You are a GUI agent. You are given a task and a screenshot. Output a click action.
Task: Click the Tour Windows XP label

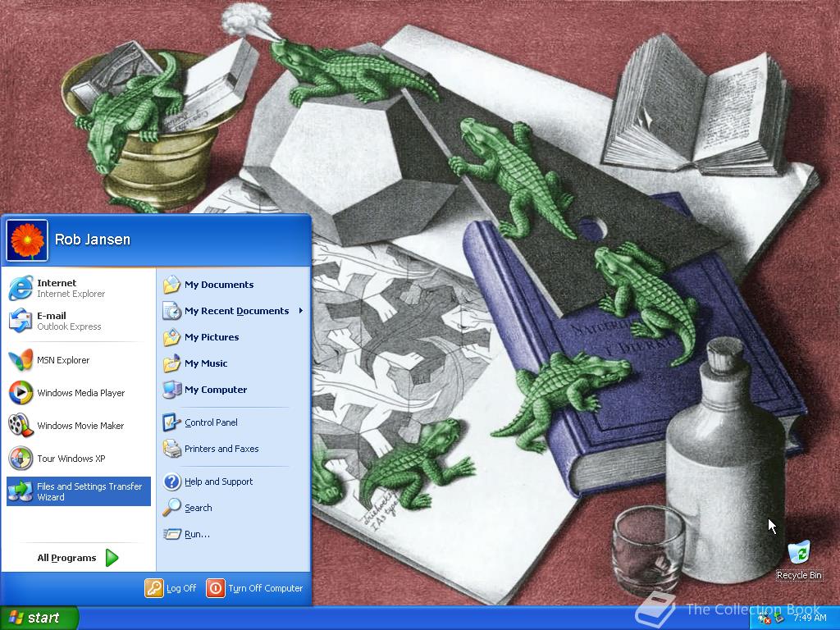pyautogui.click(x=71, y=459)
